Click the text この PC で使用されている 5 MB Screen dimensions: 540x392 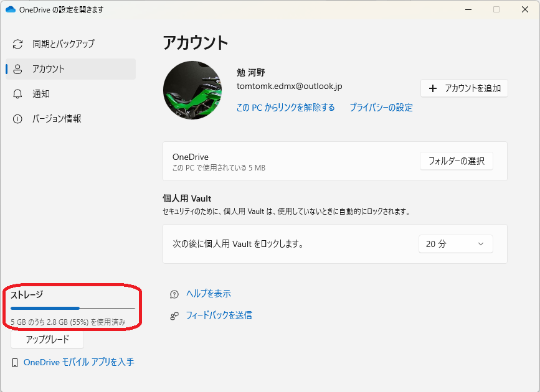coord(219,168)
